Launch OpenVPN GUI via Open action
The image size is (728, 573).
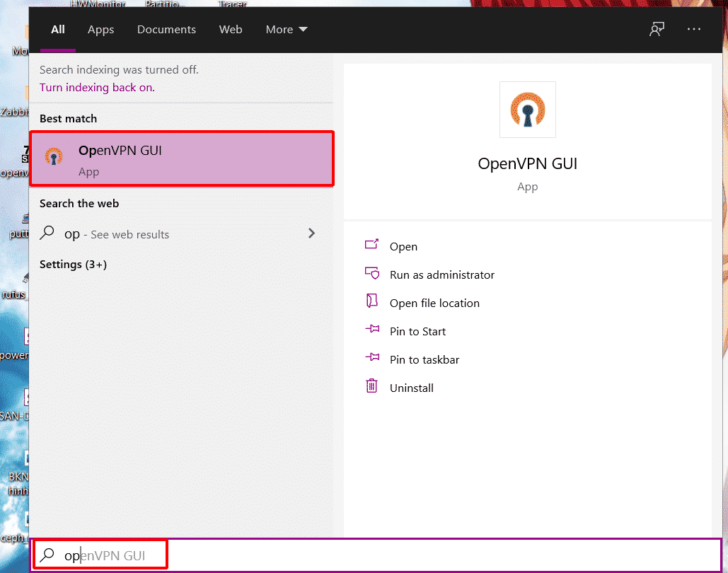(403, 246)
